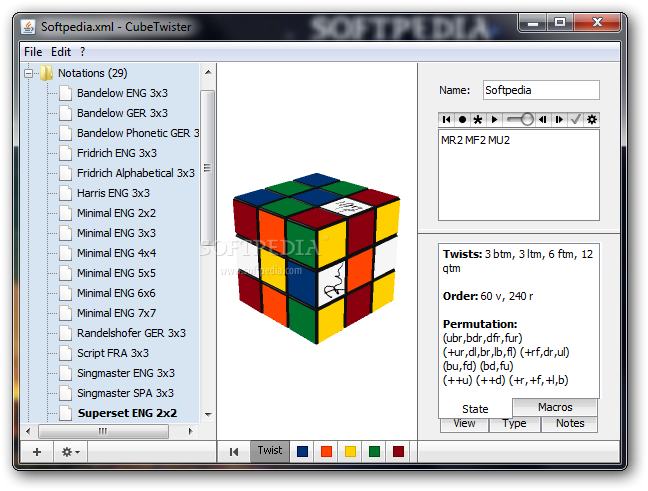Select Fridrich Alphabetical 3x3 notation

coord(136,173)
